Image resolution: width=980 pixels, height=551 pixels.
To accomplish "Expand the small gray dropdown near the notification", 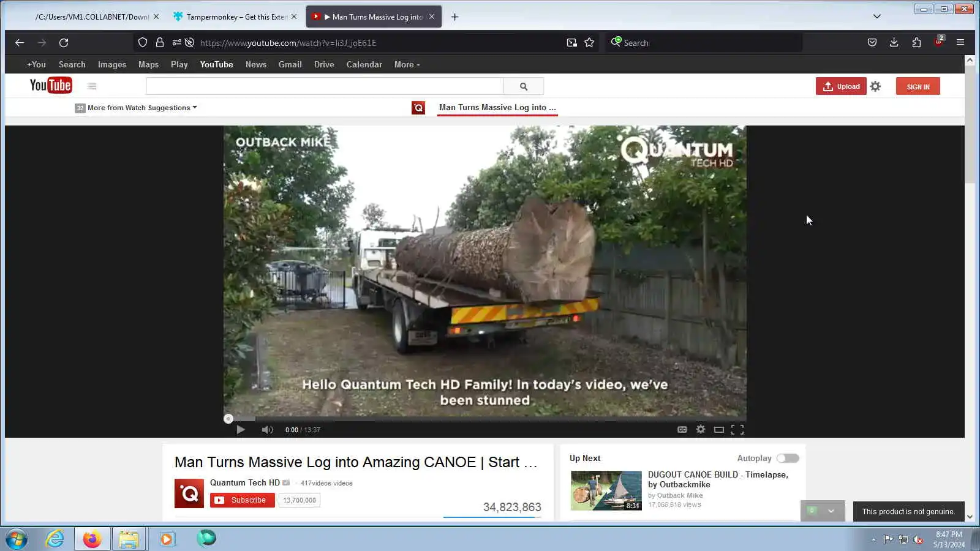I will tap(831, 511).
